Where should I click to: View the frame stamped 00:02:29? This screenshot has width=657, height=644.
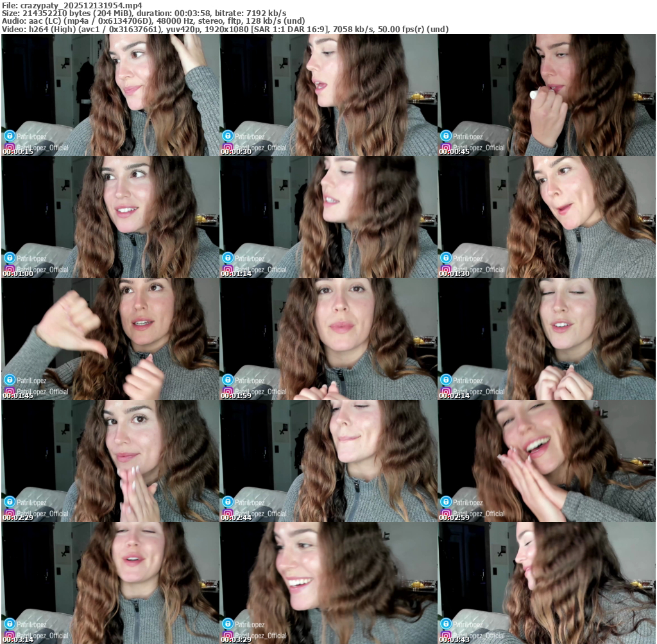[110, 461]
